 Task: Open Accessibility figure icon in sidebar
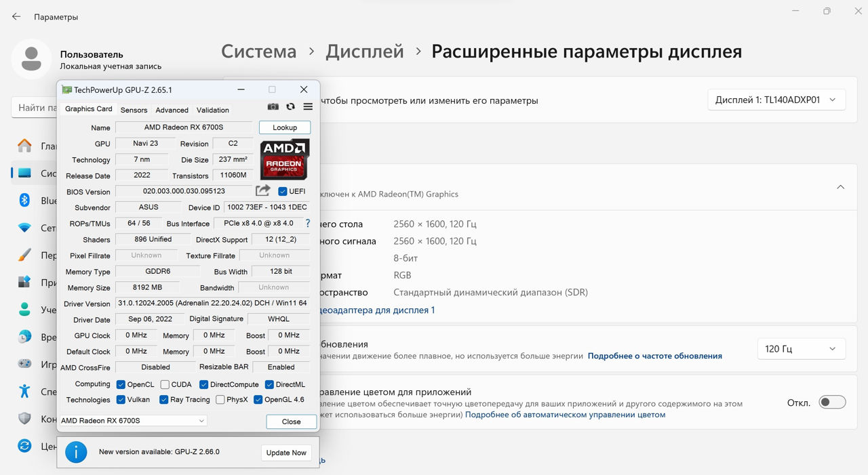click(x=24, y=391)
